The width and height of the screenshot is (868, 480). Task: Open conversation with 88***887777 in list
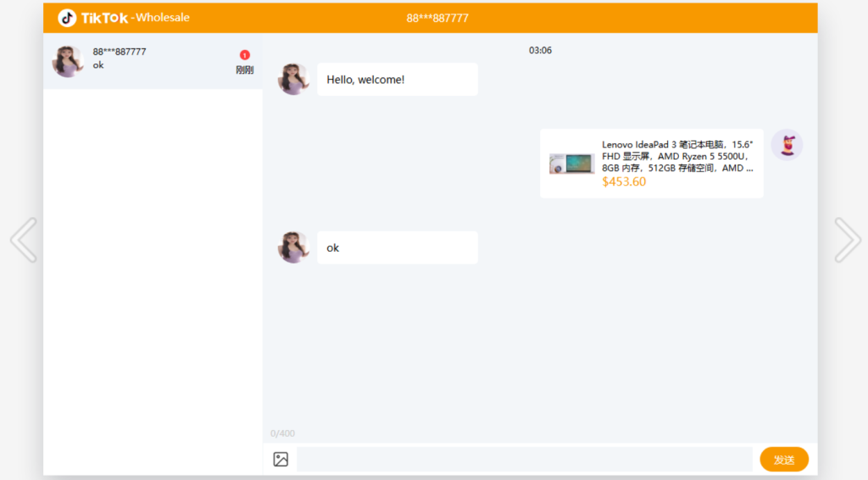[153, 61]
